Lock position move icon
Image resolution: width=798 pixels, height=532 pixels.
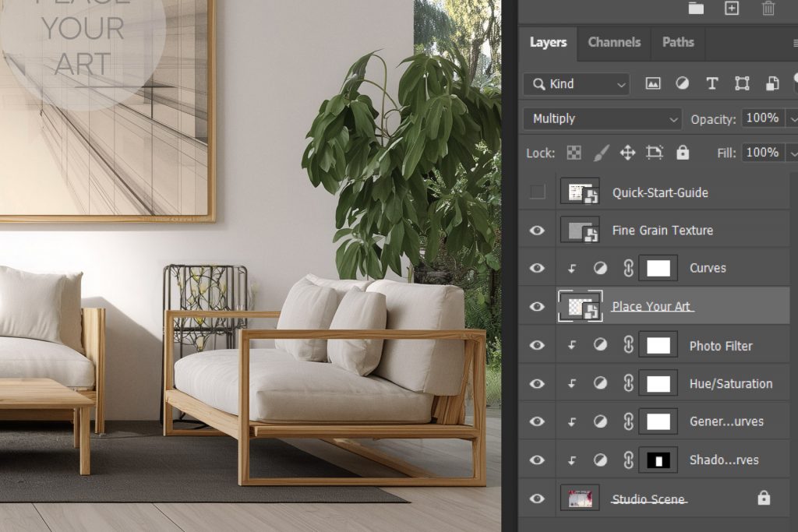coord(627,153)
